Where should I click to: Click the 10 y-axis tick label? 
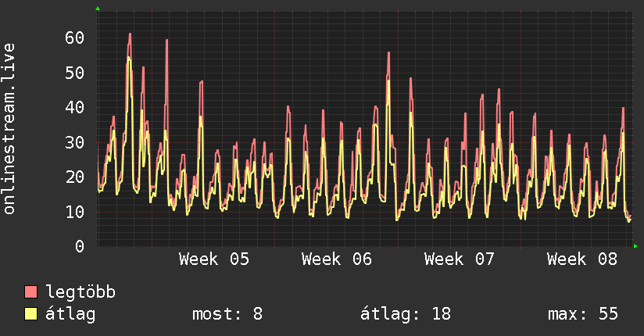point(75,212)
